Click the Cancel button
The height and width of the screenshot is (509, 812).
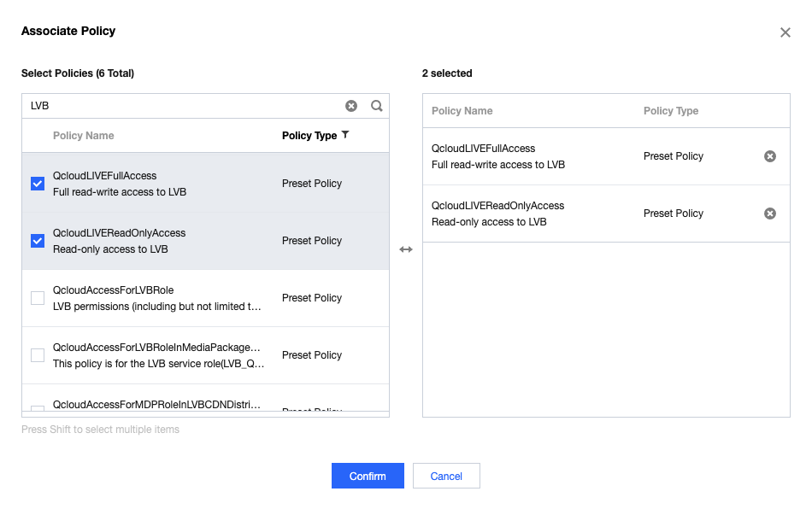click(x=446, y=476)
